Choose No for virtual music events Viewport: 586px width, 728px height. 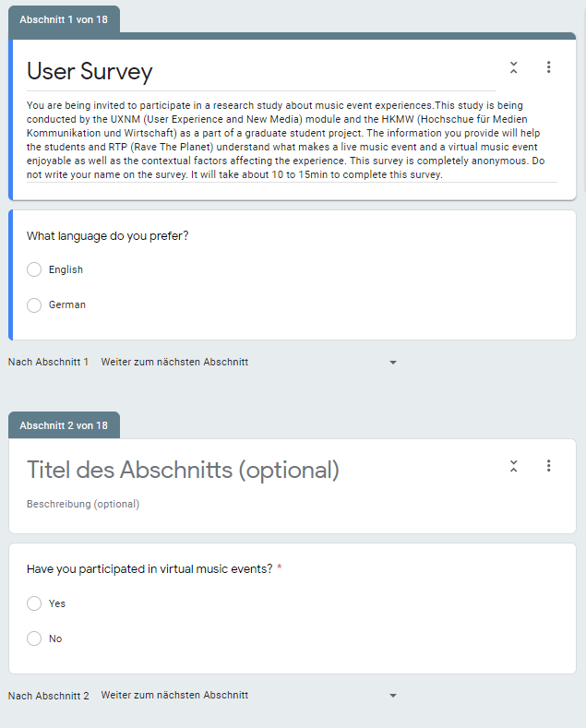click(x=35, y=638)
